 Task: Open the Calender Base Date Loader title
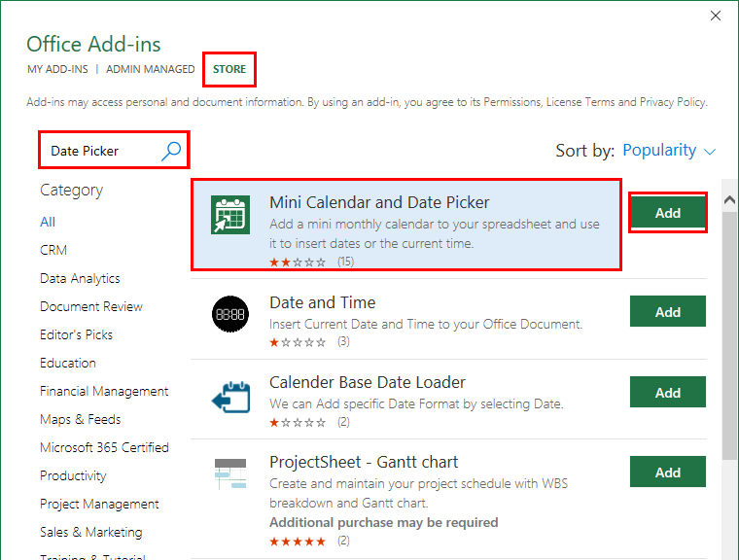(368, 382)
